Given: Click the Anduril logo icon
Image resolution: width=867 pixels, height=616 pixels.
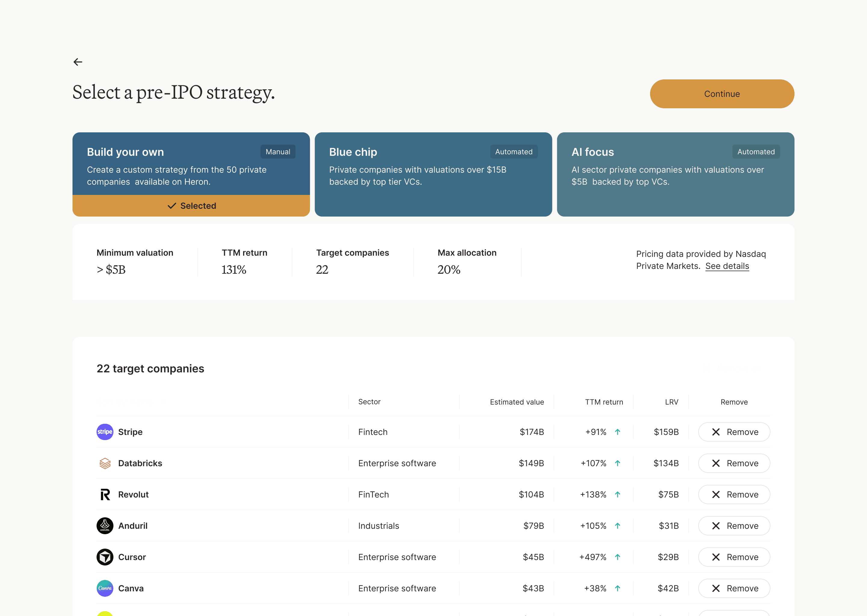Looking at the screenshot, I should [x=105, y=526].
